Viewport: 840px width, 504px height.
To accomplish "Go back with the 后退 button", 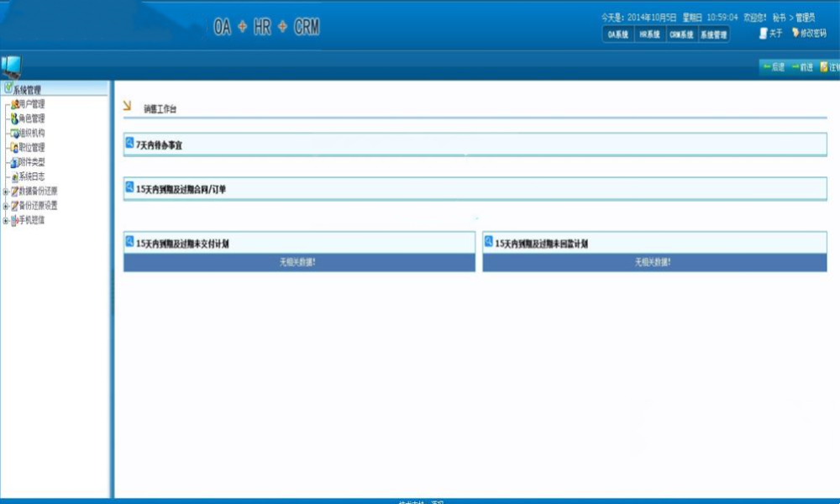I will pos(774,67).
